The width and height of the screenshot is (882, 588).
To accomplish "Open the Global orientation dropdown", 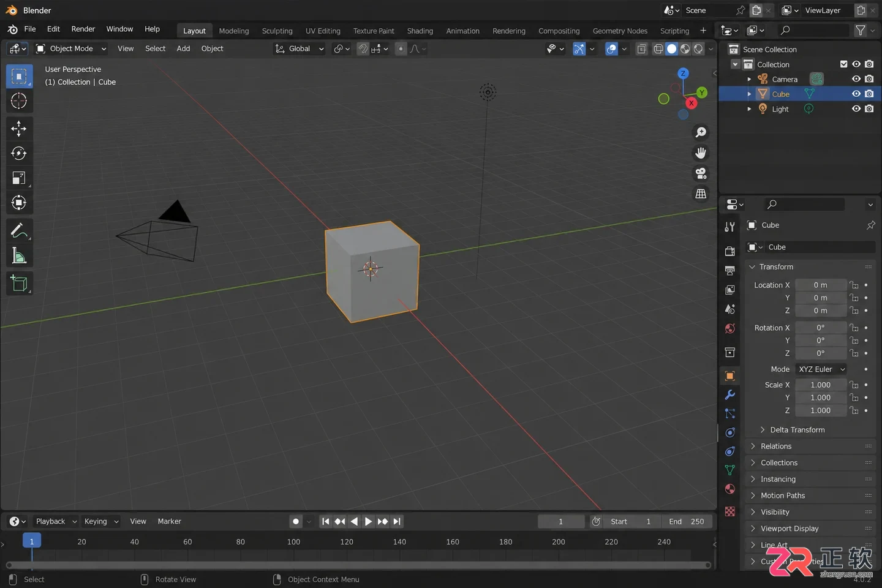I will (299, 48).
